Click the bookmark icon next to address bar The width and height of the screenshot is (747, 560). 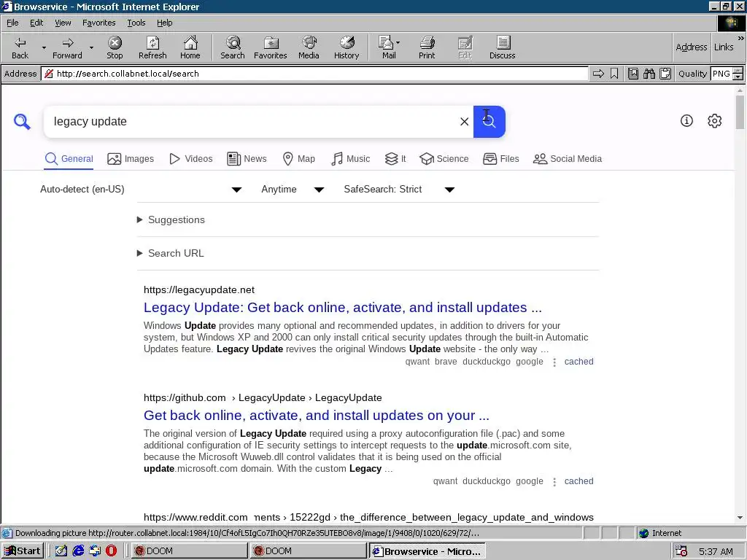pyautogui.click(x=614, y=74)
